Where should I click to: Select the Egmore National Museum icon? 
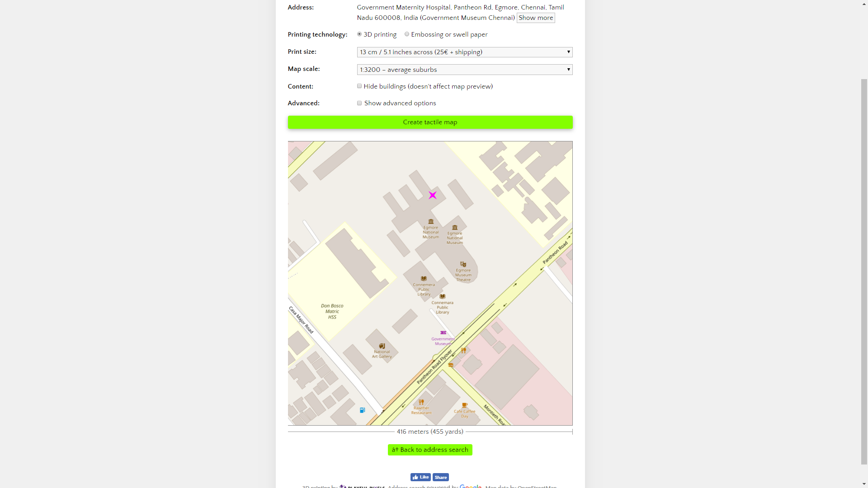[x=430, y=221]
